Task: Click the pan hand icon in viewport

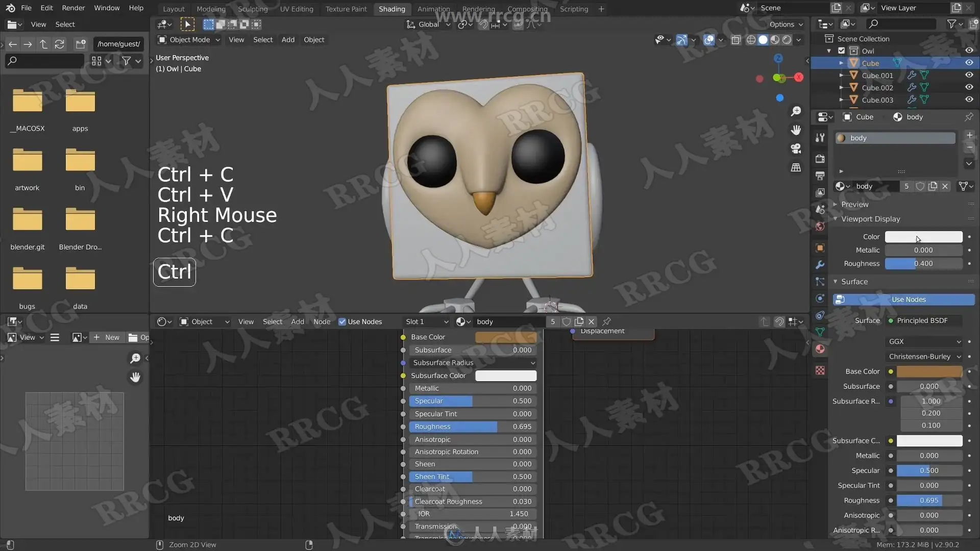Action: tap(796, 130)
